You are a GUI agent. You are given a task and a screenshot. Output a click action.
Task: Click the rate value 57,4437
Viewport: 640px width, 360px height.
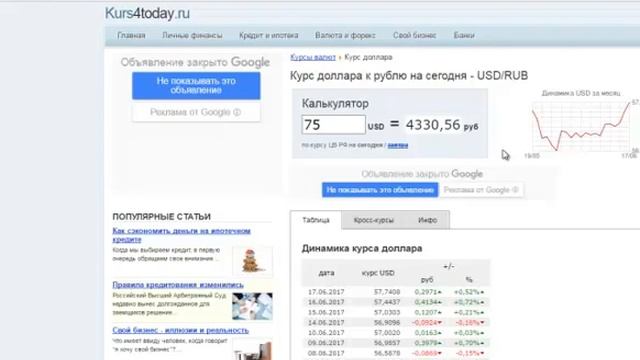(x=387, y=302)
